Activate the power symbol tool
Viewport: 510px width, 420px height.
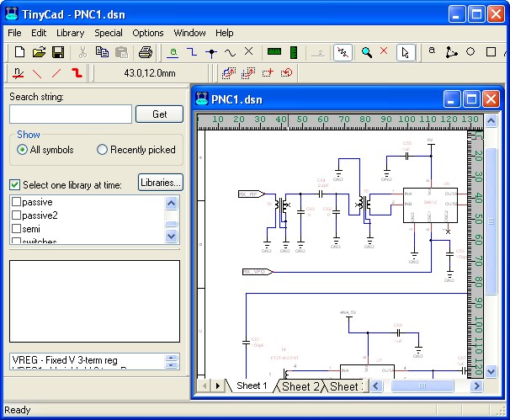[x=318, y=52]
